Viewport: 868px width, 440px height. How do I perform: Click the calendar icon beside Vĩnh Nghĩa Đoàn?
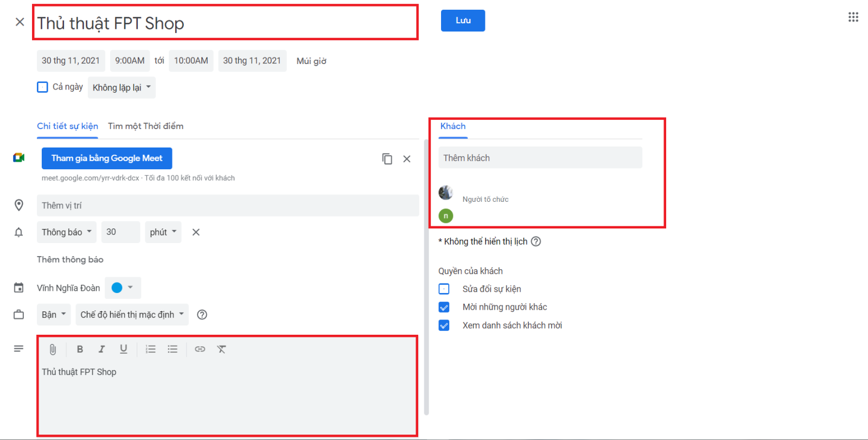coord(19,288)
